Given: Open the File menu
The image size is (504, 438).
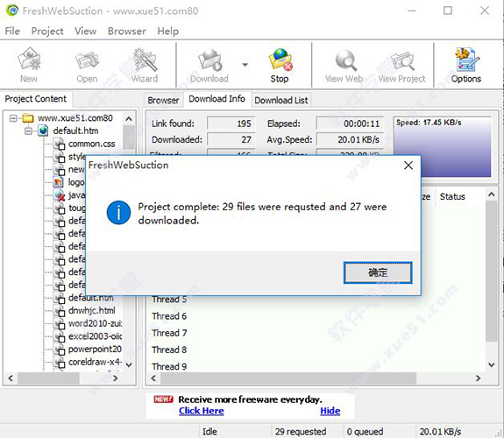Looking at the screenshot, I should click(x=12, y=32).
